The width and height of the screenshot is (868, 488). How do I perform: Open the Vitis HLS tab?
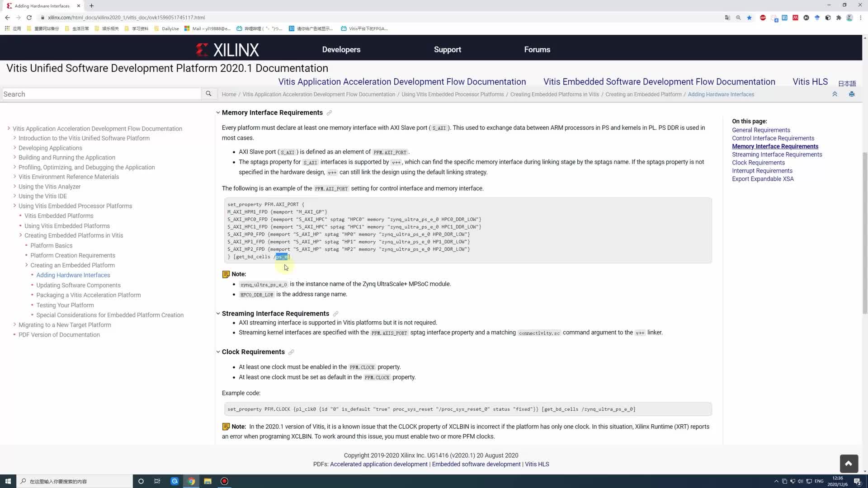point(810,82)
